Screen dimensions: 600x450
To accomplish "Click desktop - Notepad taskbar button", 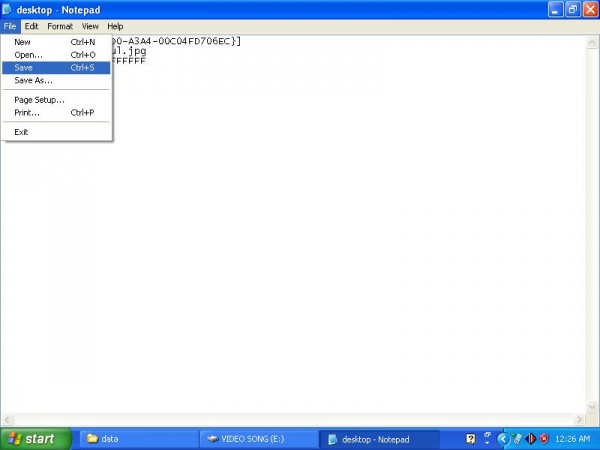I will click(379, 439).
